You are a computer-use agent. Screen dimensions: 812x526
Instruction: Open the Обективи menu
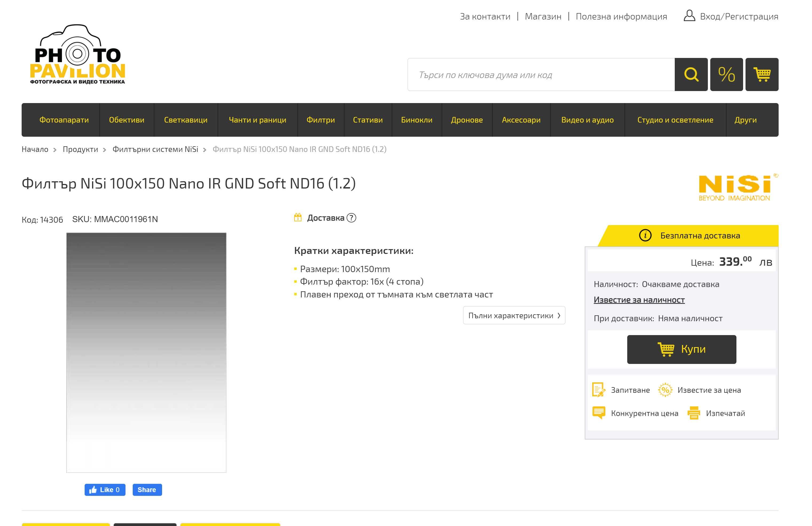tap(127, 120)
